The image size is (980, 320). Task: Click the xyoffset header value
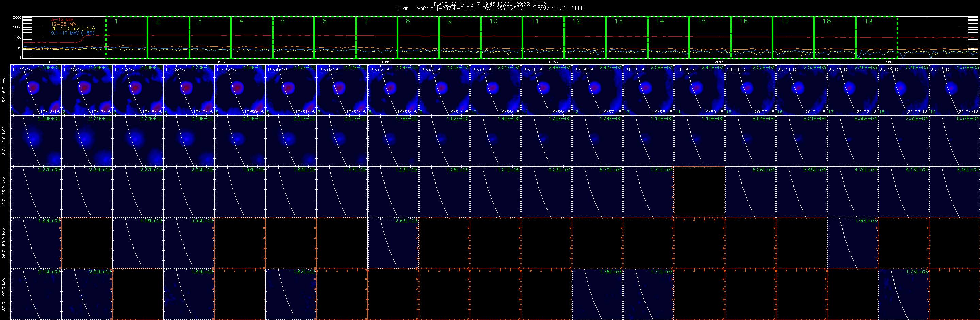tap(445, 9)
